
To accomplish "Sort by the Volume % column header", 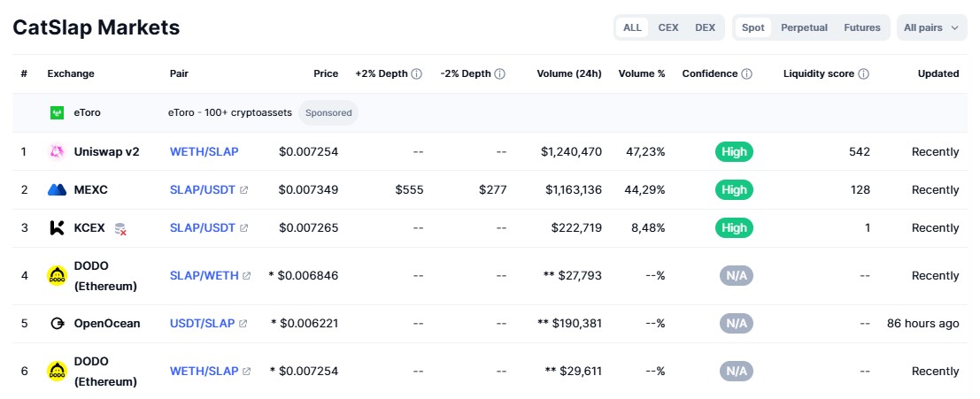I will [642, 73].
